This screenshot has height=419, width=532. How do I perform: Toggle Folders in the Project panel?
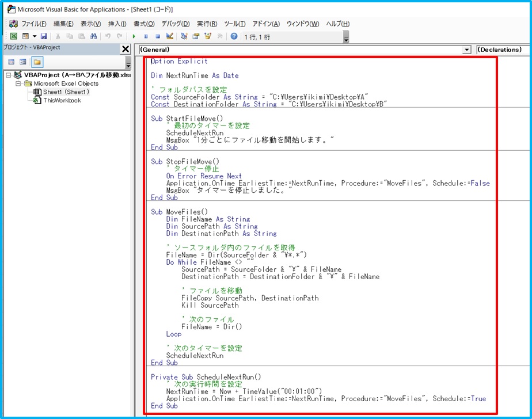(x=37, y=62)
